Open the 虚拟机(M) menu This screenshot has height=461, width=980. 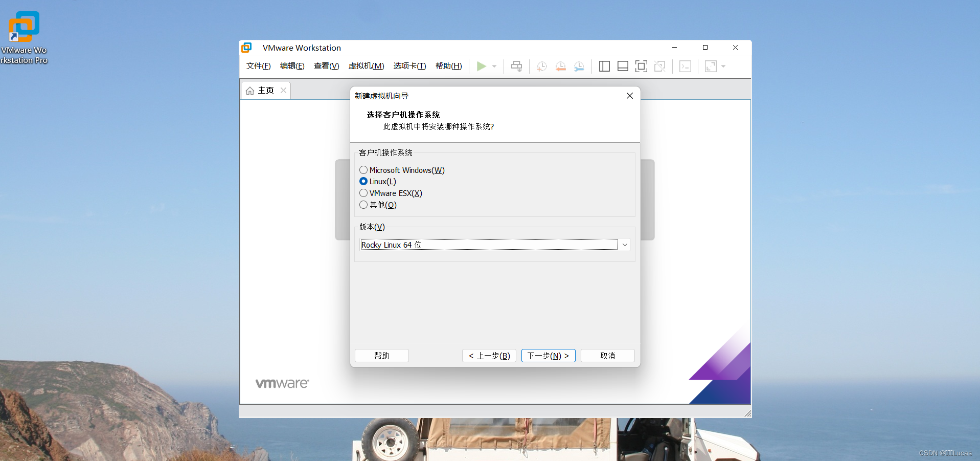(x=367, y=66)
